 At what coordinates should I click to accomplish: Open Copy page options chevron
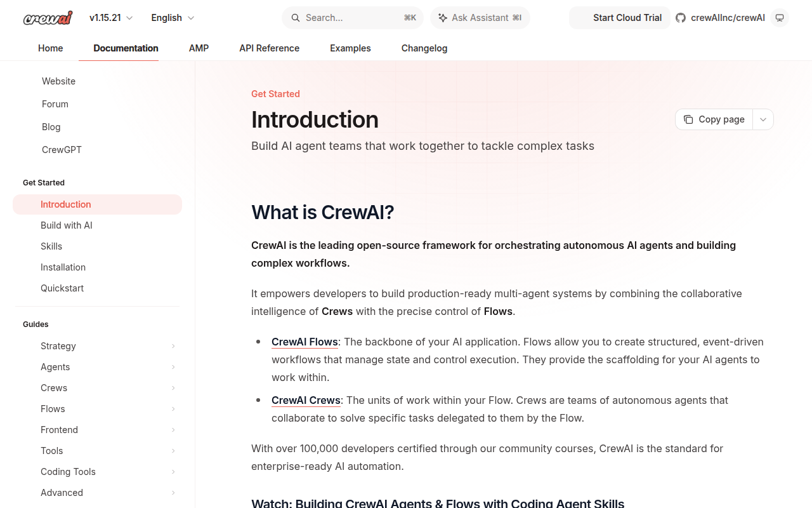(763, 119)
